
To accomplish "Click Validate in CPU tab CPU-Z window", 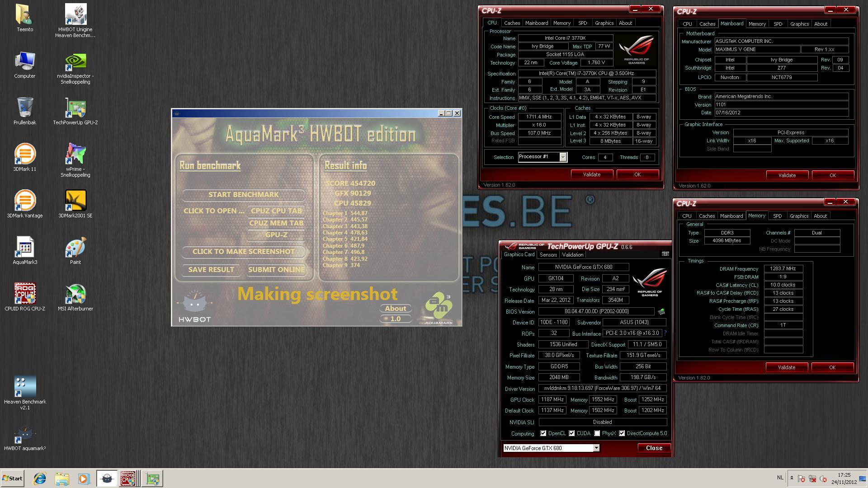I will pyautogui.click(x=591, y=174).
